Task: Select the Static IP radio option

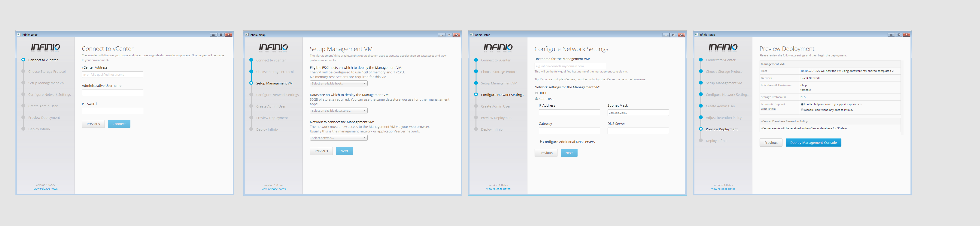Action: click(536, 99)
